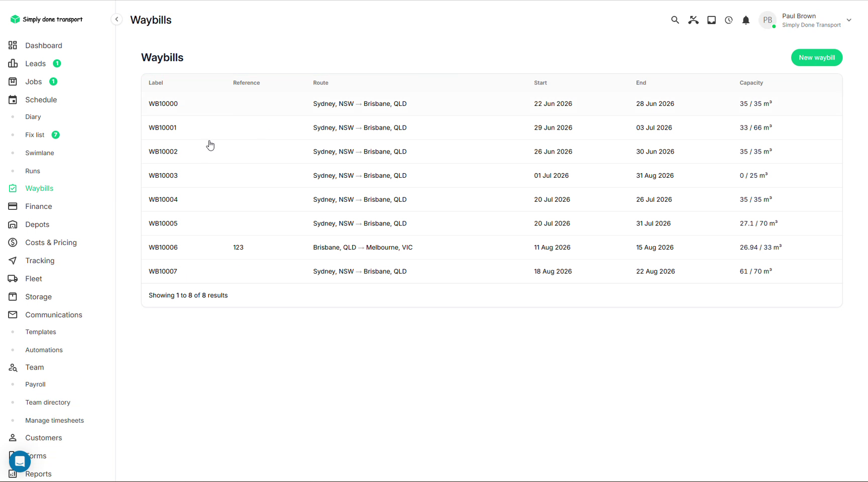
Task: Click the Dashboard grid icon
Action: (x=13, y=45)
